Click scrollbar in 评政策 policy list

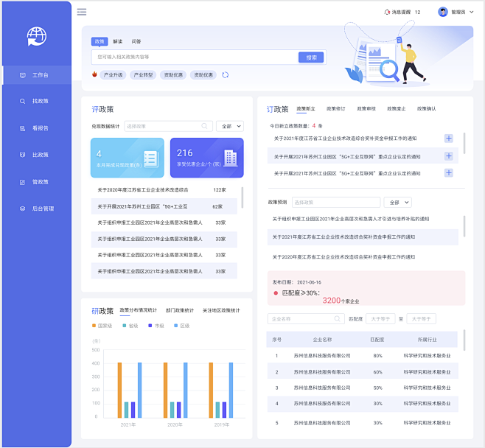coord(242,197)
